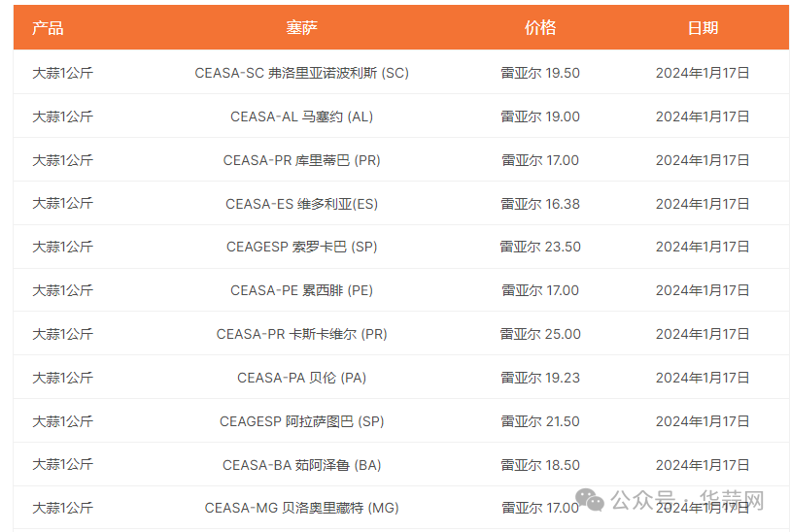
Task: Click 大蒜1公斤 in the 索罗卡巴 row
Action: pyautogui.click(x=63, y=247)
